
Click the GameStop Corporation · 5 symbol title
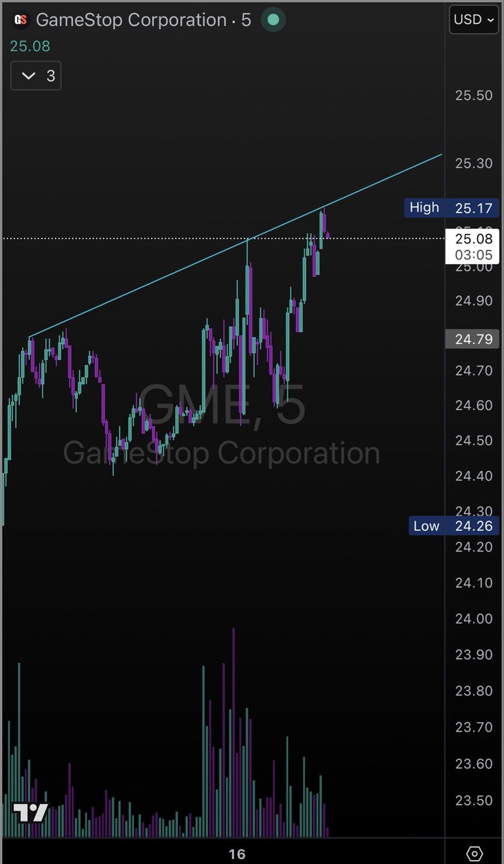[143, 20]
